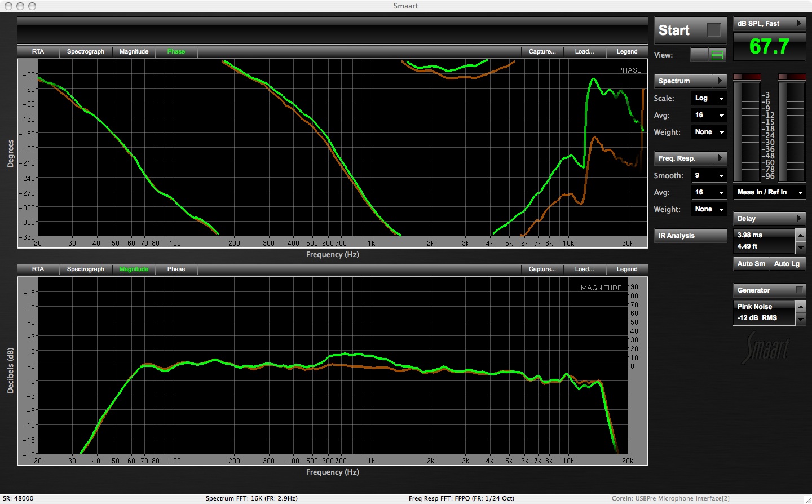
Task: Switch to the Spectrograph tab
Action: pyautogui.click(x=85, y=51)
